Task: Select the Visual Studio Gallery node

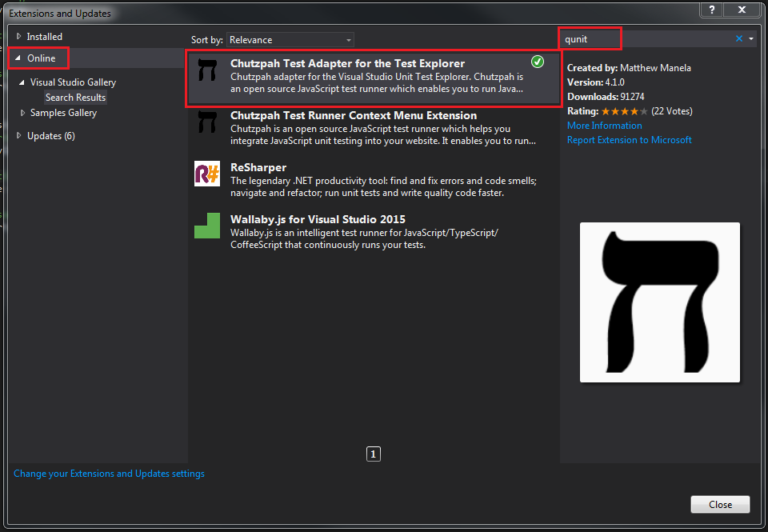Action: [73, 82]
